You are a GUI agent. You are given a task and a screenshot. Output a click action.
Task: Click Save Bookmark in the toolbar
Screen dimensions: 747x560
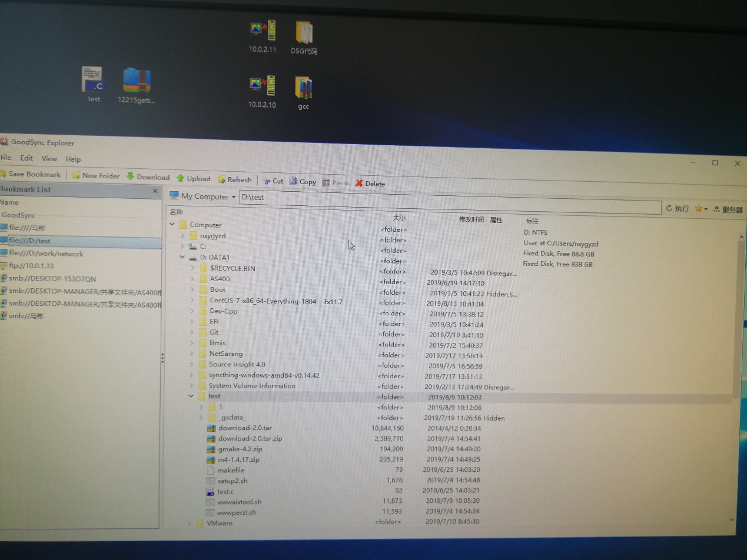point(31,174)
